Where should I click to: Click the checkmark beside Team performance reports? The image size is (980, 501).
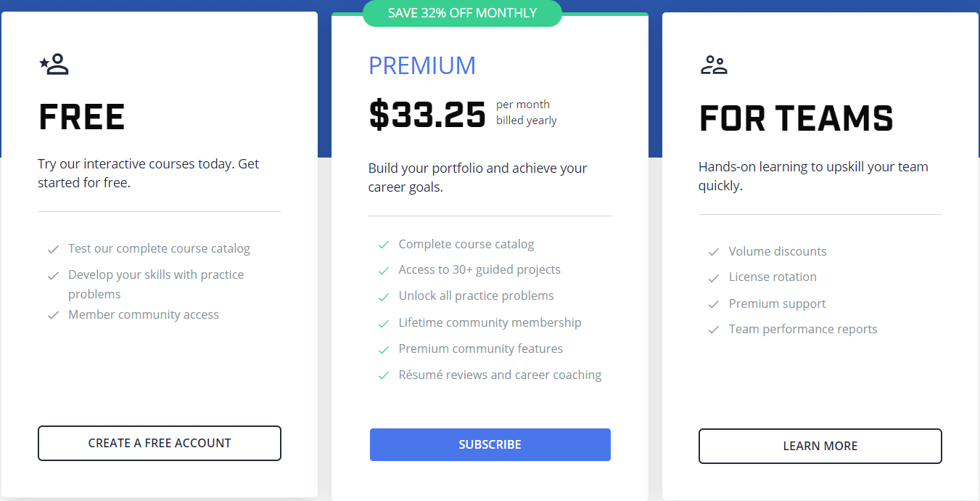[x=713, y=329]
